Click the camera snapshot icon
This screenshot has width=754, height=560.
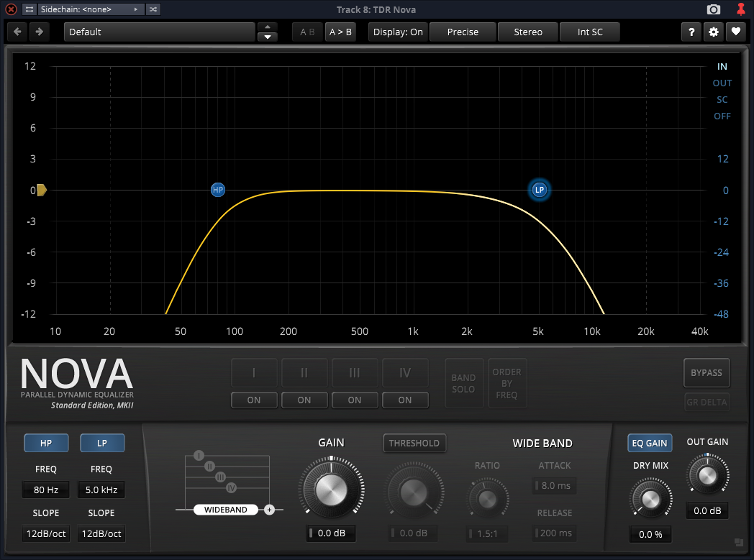pos(714,9)
